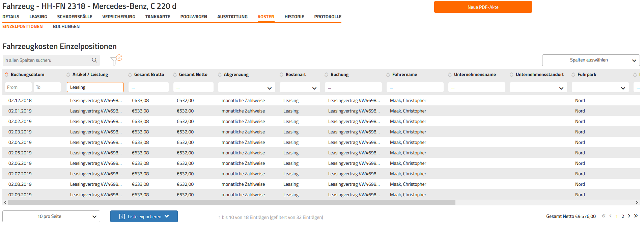The height and width of the screenshot is (227, 644).
Task: Click Fahrername filter field
Action: pyautogui.click(x=415, y=87)
